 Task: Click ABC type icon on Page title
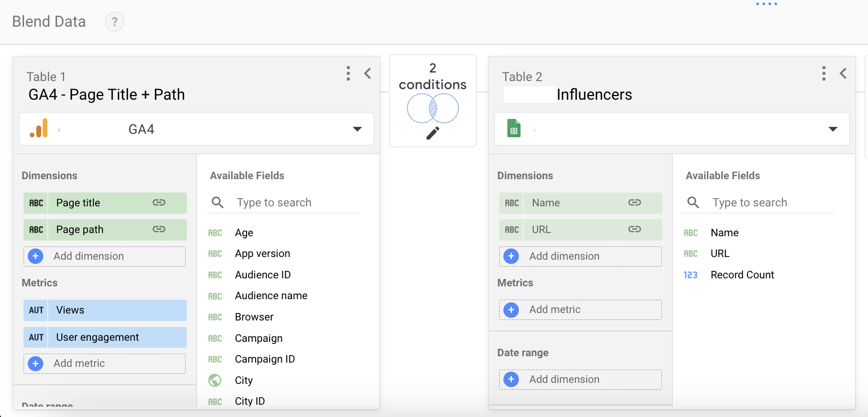pos(36,203)
